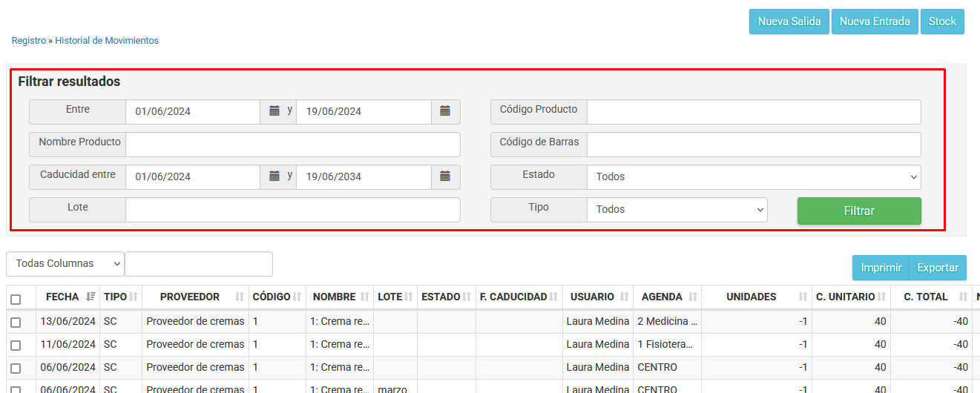
Task: Apply filters with the Filtrar button
Action: point(859,211)
